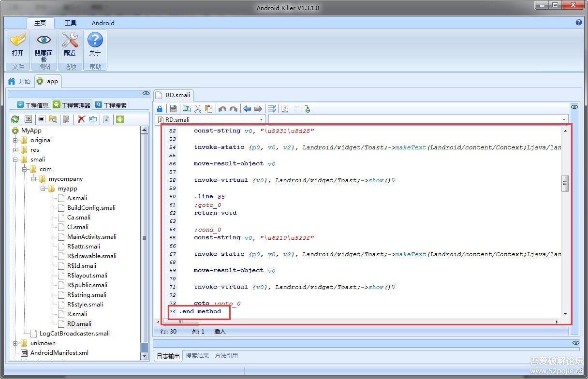Click the scissors cut icon

coord(197,109)
